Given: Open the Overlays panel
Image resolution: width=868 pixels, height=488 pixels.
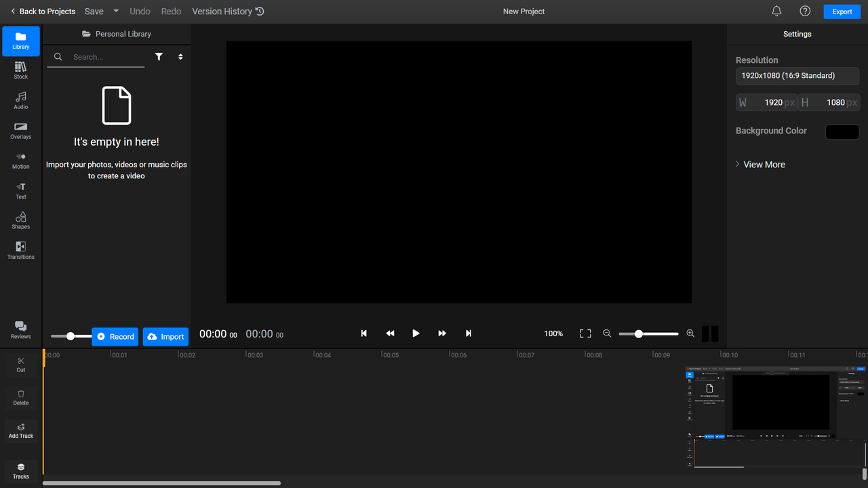Looking at the screenshot, I should coord(20,131).
